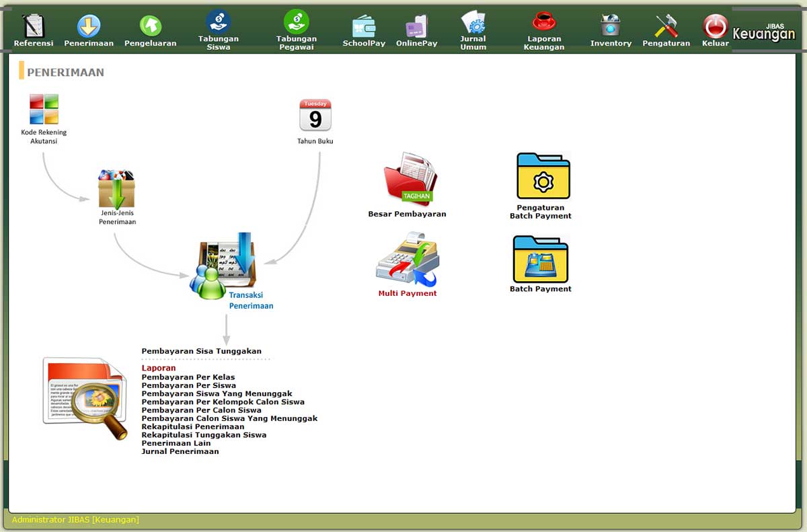Open Jenis-Jenis Penerimaan box icon

(116, 189)
